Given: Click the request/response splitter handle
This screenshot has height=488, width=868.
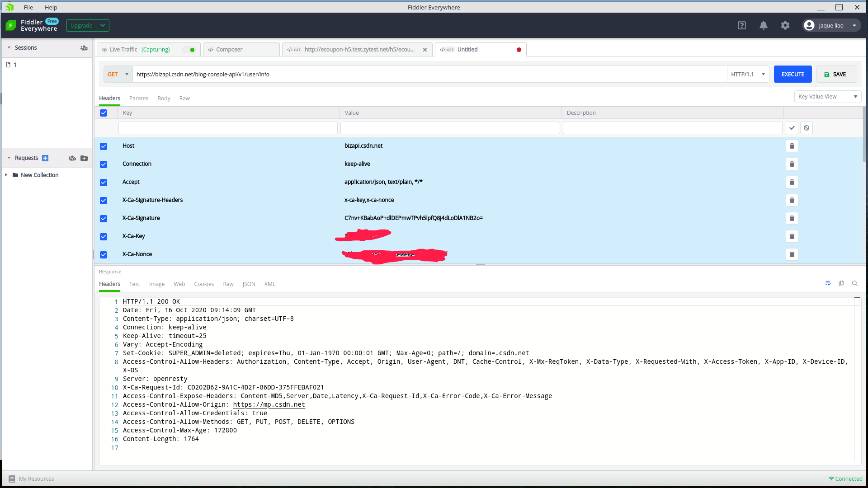Looking at the screenshot, I should point(480,264).
